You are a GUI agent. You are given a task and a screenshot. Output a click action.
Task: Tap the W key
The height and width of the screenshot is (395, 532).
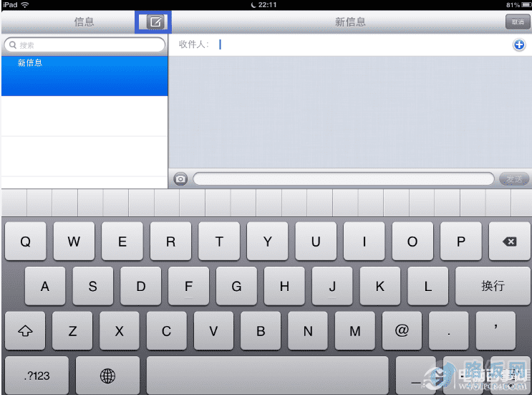click(x=74, y=242)
